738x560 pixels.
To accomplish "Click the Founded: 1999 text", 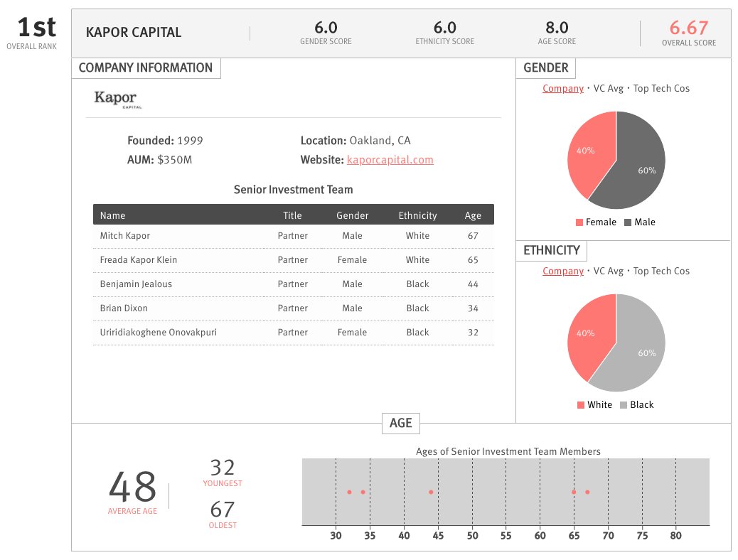I will 165,141.
